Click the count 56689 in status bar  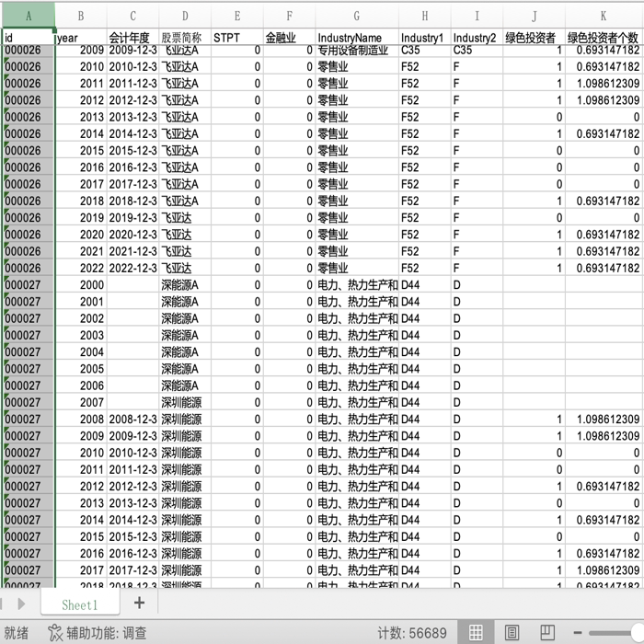click(412, 633)
